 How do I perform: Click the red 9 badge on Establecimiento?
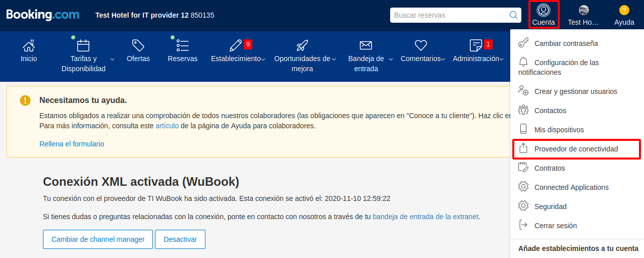coord(248,44)
